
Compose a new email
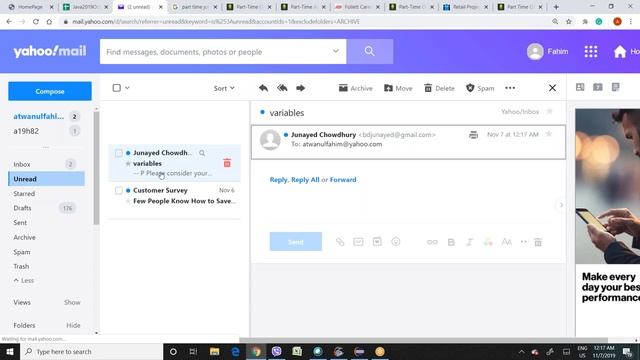(50, 91)
